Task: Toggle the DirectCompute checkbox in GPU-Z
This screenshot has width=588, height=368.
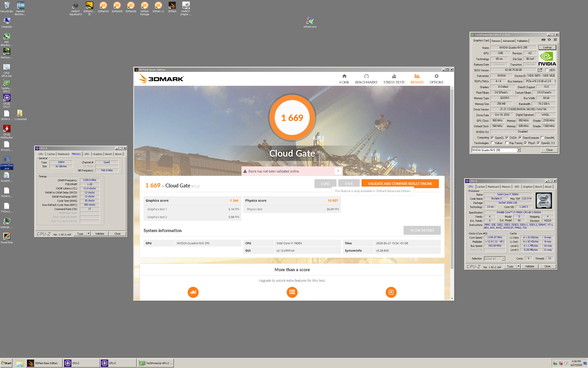Action: (520, 138)
